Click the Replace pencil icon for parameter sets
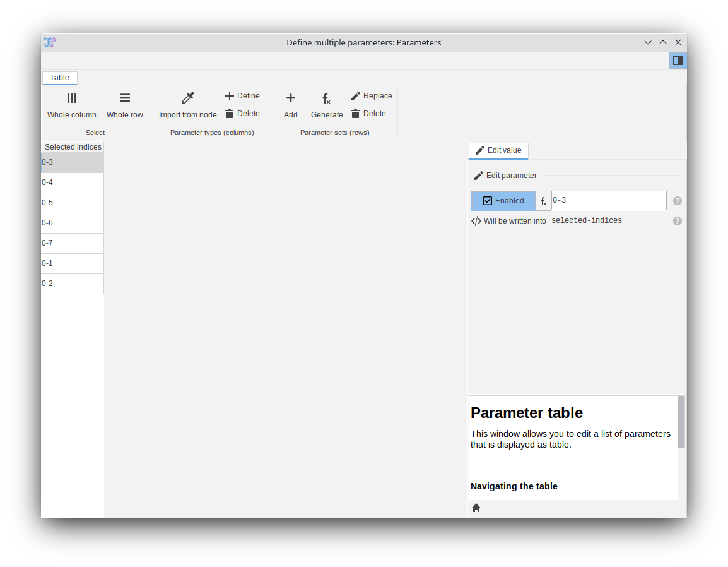Viewport: 728px width, 567px height. coord(372,95)
